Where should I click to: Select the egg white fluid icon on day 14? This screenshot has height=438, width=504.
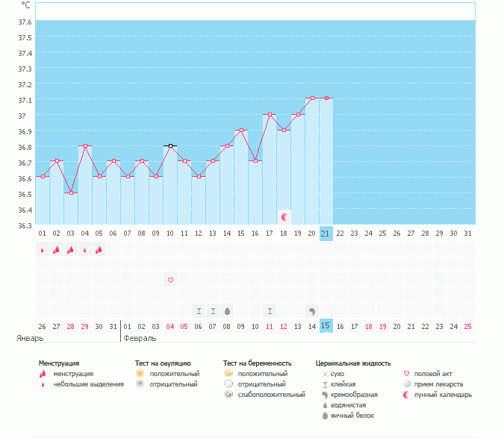click(x=227, y=310)
